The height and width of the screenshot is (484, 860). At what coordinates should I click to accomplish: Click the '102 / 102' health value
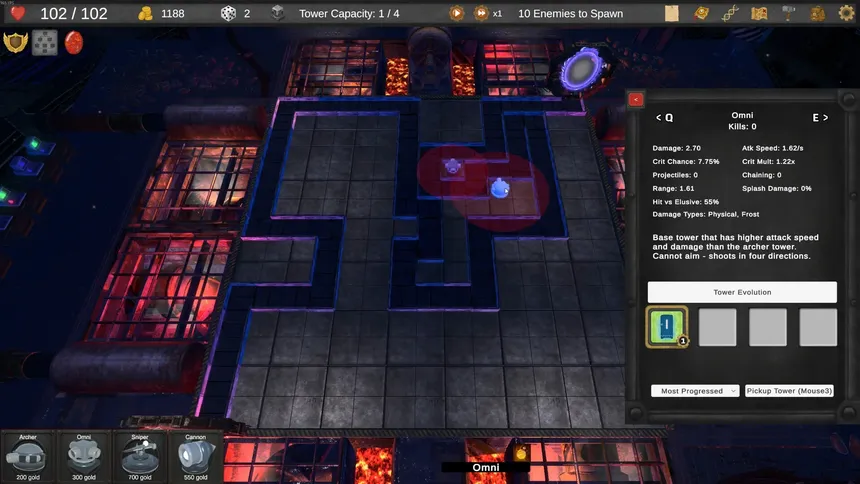pyautogui.click(x=73, y=14)
